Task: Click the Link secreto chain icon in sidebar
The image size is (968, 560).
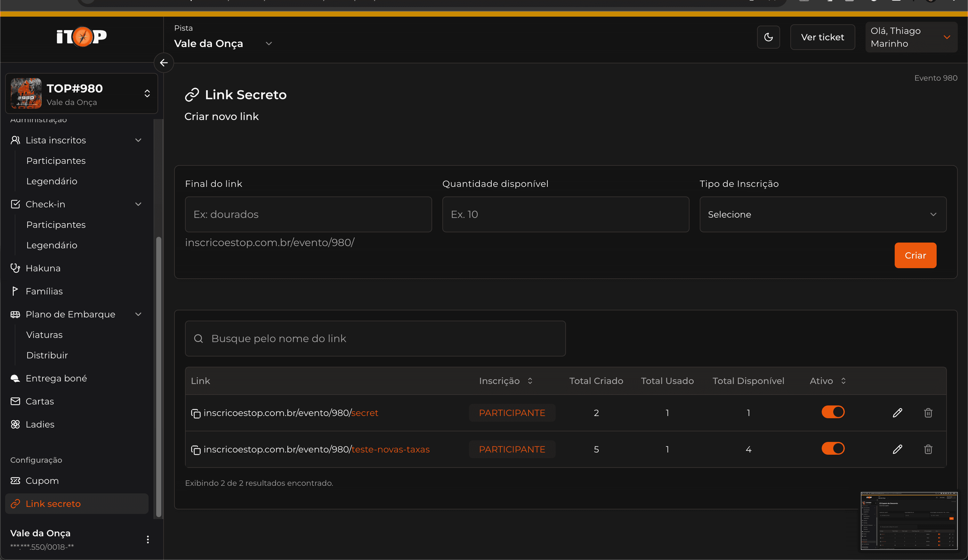Action: point(15,504)
